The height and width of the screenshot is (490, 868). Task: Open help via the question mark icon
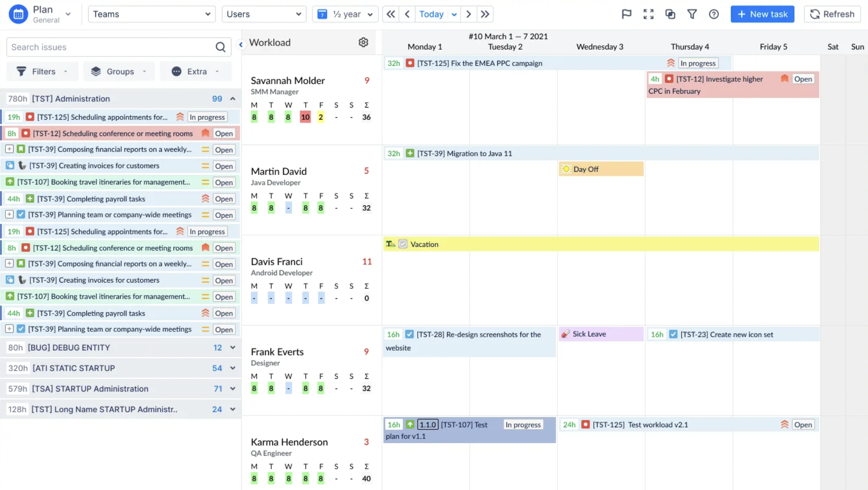[714, 14]
